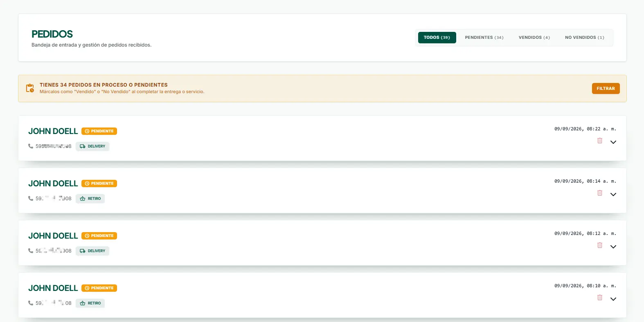Click phone icon on 08:22 order
The image size is (644, 322).
[x=31, y=146]
